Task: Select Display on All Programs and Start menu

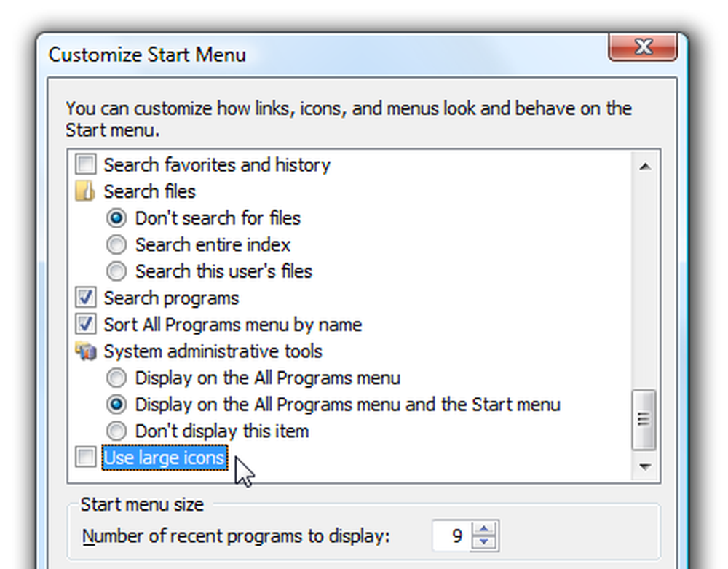Action: click(116, 405)
